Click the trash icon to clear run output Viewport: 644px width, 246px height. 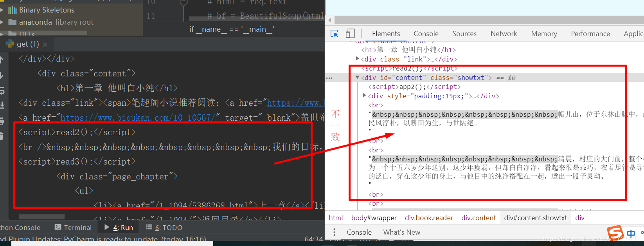(x=2, y=136)
